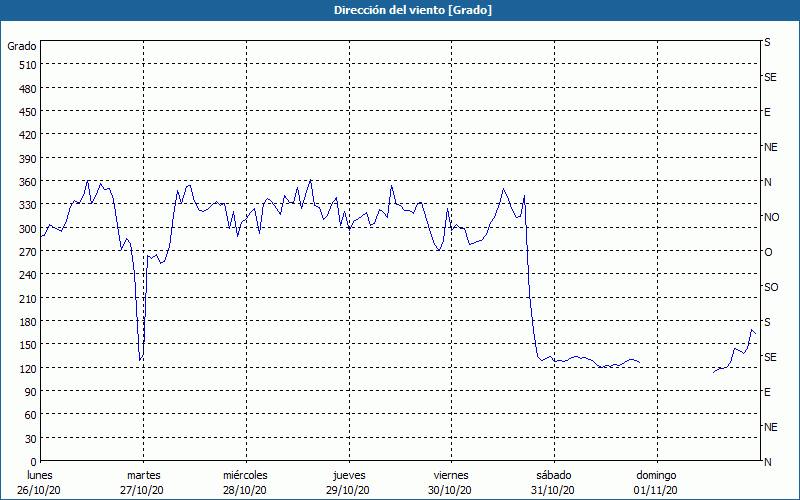
Task: Choose the 300 degree axis value
Action: 29,229
